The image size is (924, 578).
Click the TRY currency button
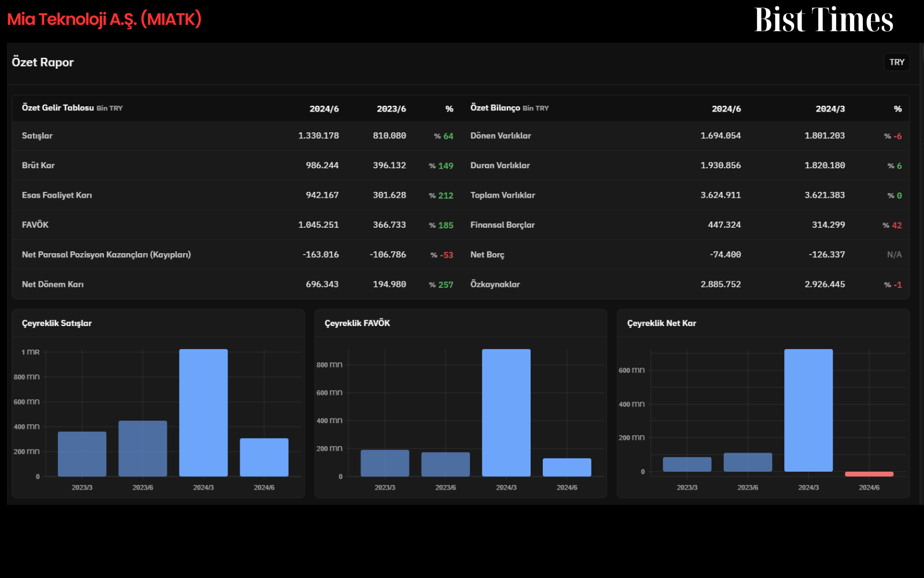[x=896, y=62]
